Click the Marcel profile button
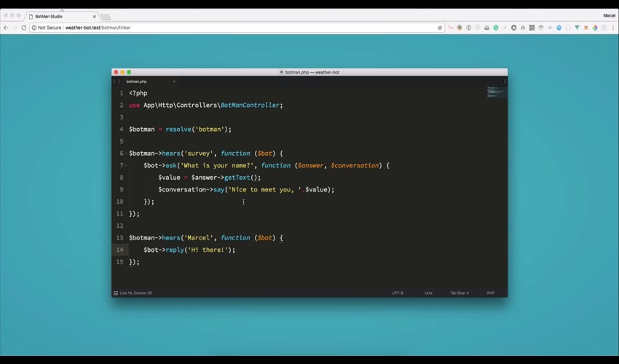This screenshot has width=619, height=364. [609, 15]
